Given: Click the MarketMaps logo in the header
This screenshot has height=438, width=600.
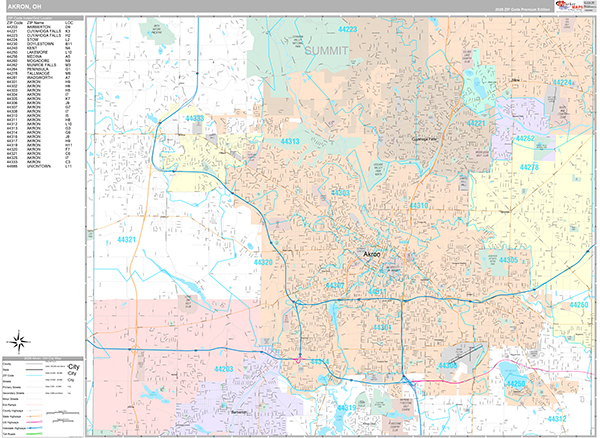Looking at the screenshot, I should (569, 6).
